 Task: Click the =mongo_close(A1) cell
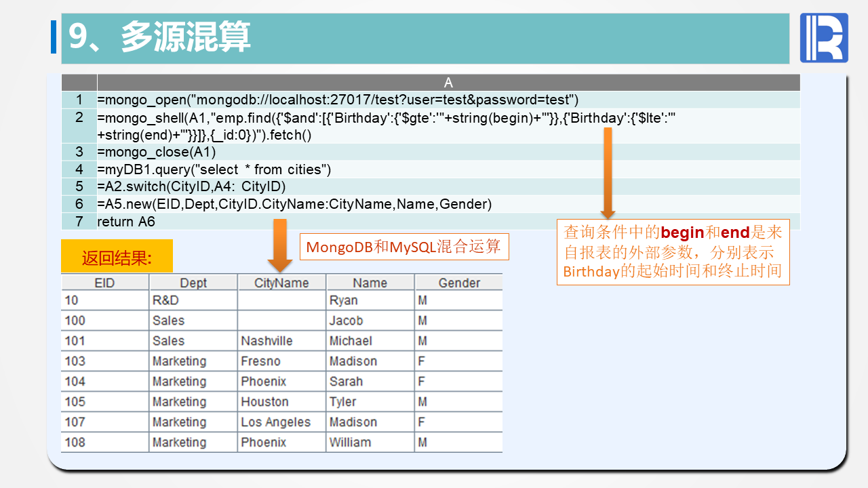click(x=448, y=152)
